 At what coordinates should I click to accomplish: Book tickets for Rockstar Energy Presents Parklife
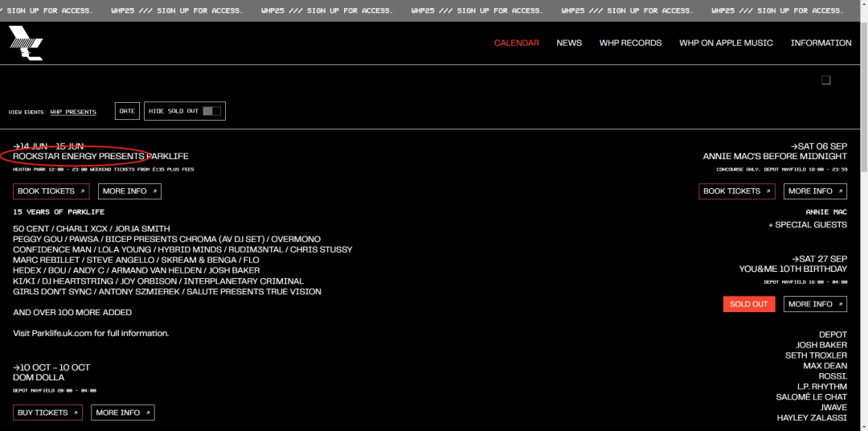[51, 191]
